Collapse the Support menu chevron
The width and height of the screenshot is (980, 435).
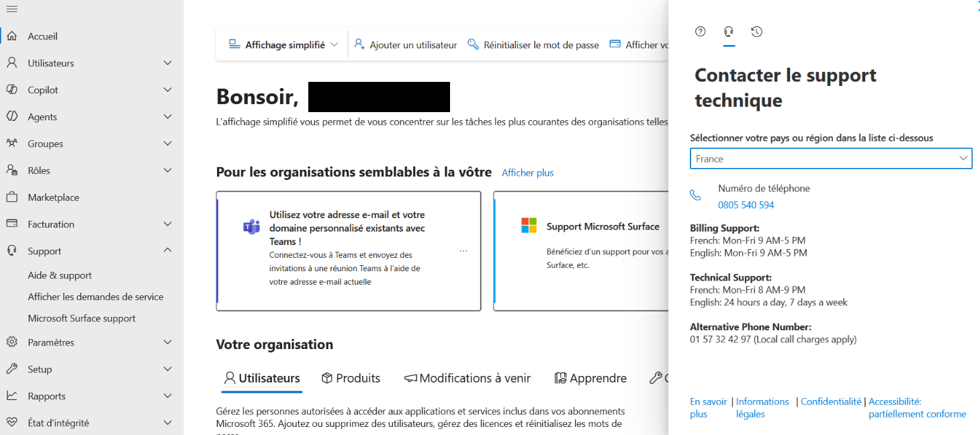tap(168, 250)
